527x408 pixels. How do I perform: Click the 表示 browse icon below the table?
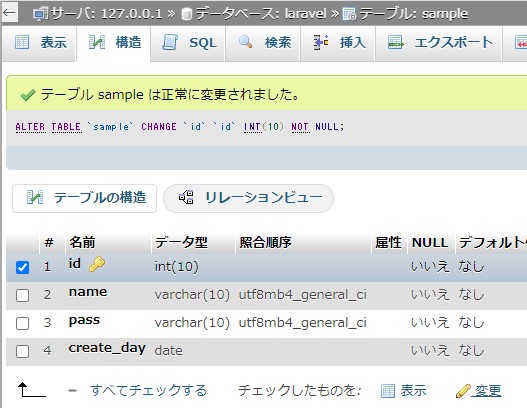388,391
